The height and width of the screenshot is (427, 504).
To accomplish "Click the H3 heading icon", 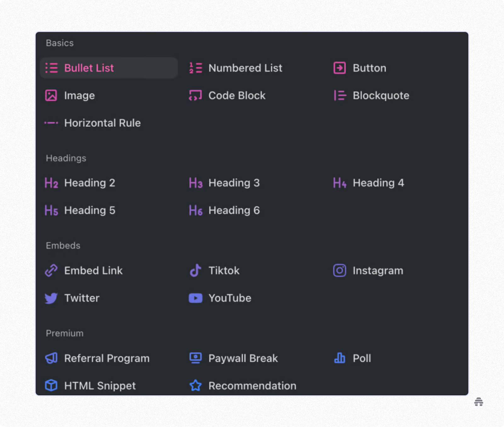I will click(x=196, y=183).
